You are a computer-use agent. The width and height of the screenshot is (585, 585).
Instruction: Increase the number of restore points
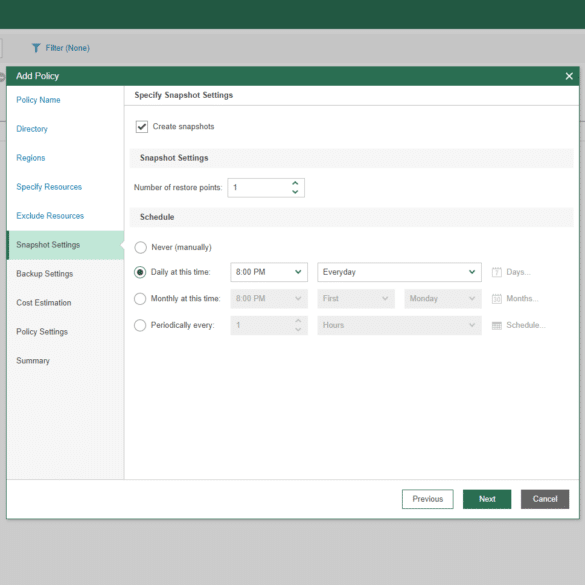pos(295,183)
